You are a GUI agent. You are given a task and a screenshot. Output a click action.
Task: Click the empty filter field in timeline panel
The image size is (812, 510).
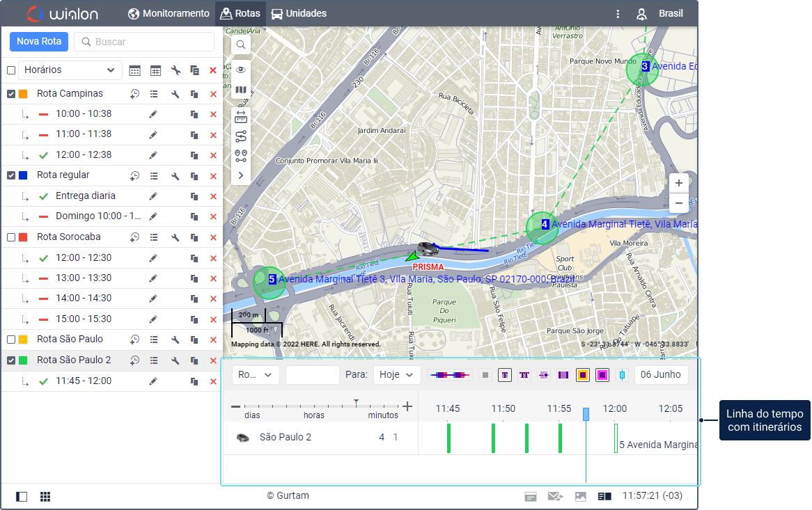tap(312, 375)
